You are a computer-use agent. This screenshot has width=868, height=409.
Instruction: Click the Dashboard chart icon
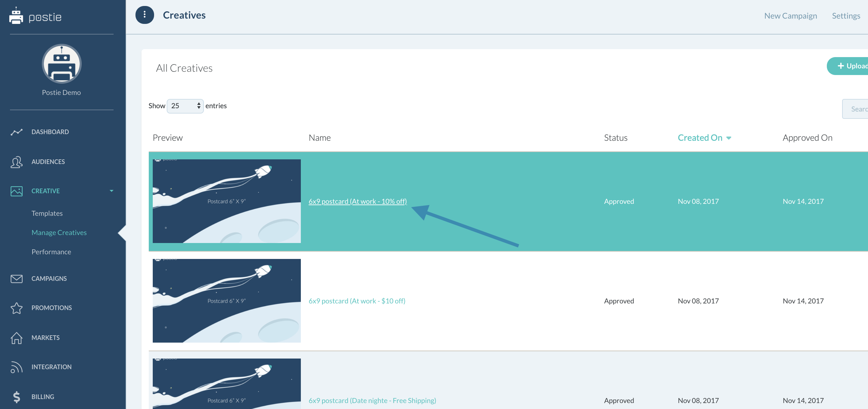(16, 132)
